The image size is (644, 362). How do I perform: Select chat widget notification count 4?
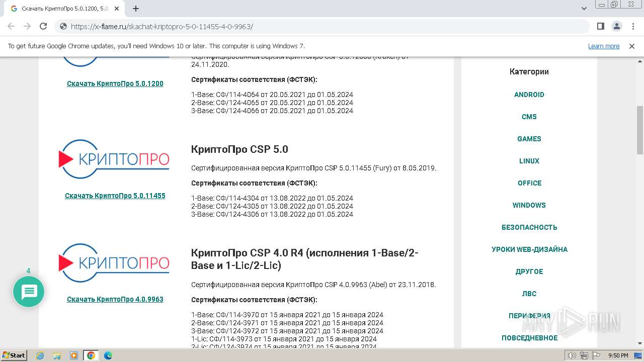point(28,271)
